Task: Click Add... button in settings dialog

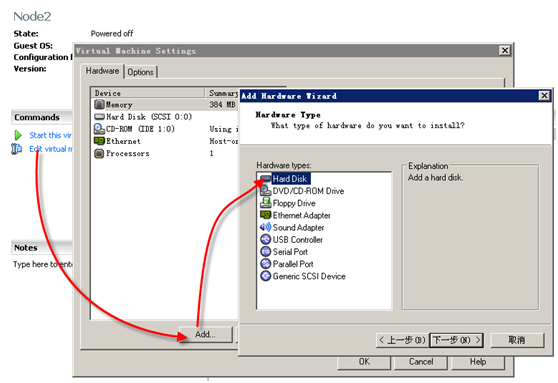Action: point(205,334)
